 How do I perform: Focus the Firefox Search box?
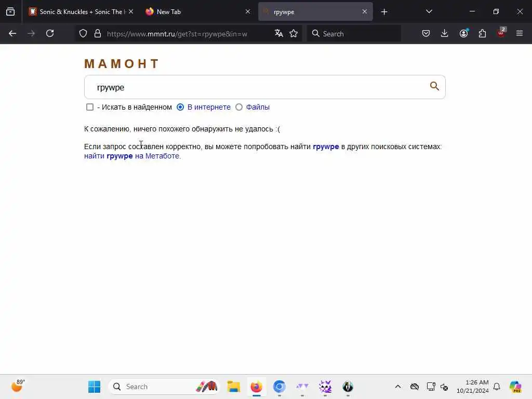354,34
